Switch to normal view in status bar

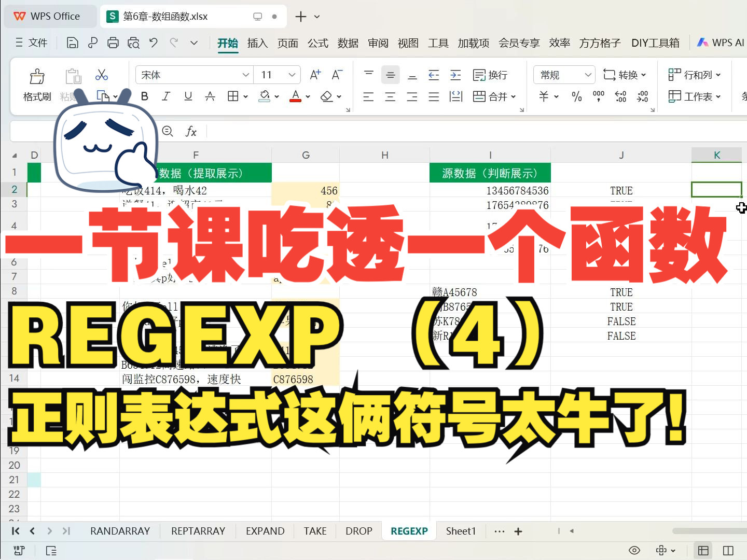pos(703,550)
